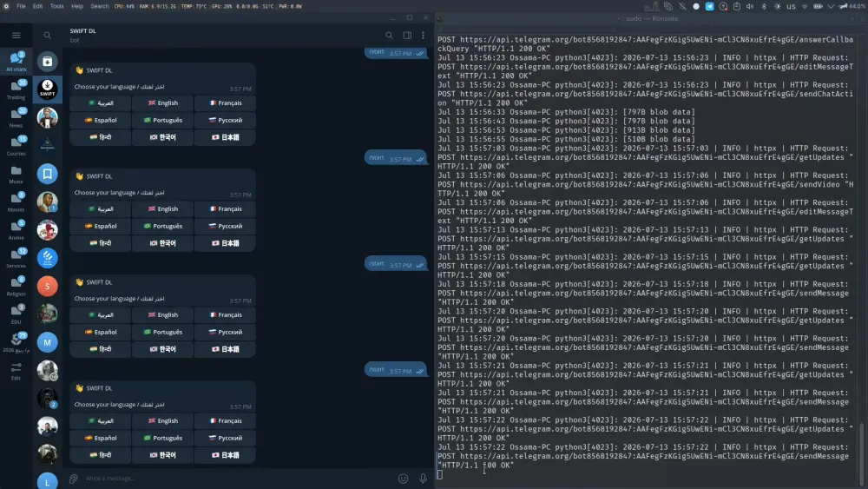Viewport: 868px width, 489px height.
Task: Choose Français in the topmost language message
Action: [x=226, y=103]
